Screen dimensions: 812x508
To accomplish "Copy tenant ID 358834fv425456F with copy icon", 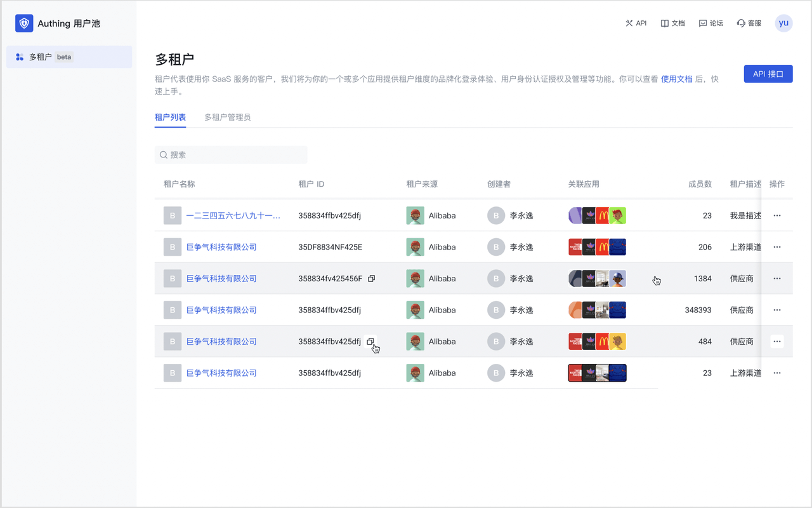I will [x=372, y=279].
